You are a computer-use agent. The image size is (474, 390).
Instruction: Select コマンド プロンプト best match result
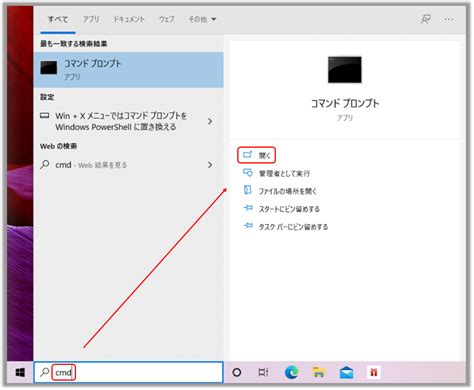pyautogui.click(x=129, y=70)
